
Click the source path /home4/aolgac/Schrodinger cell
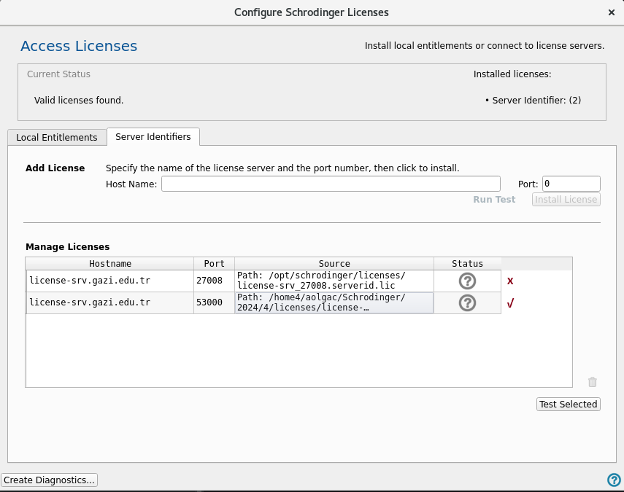pyautogui.click(x=334, y=303)
